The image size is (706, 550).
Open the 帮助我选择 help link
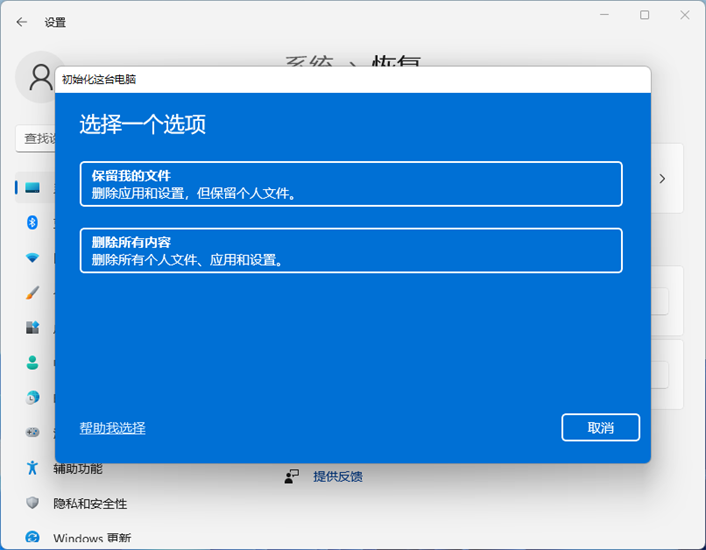coord(112,428)
